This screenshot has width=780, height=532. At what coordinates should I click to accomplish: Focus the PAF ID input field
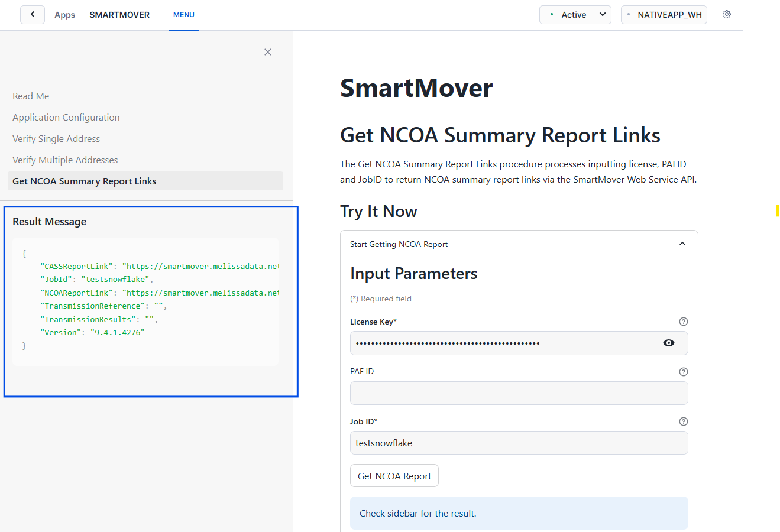(x=519, y=393)
